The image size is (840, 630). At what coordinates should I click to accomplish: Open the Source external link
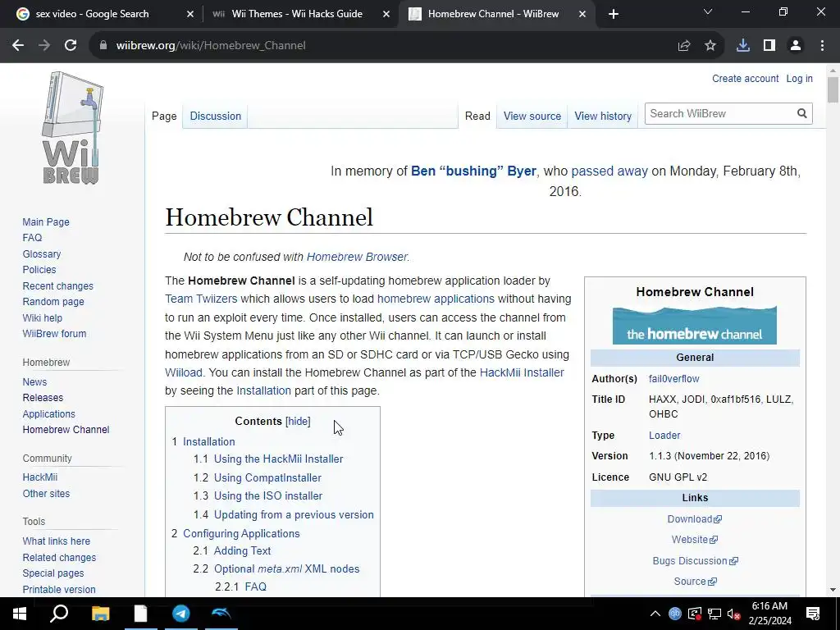tap(695, 582)
